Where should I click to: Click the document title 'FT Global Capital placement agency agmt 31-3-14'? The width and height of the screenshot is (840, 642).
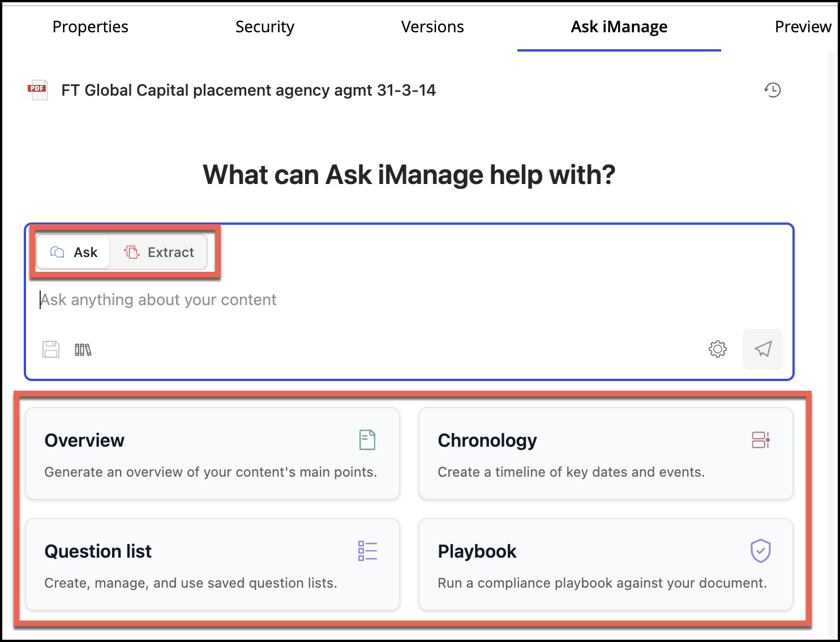click(248, 90)
